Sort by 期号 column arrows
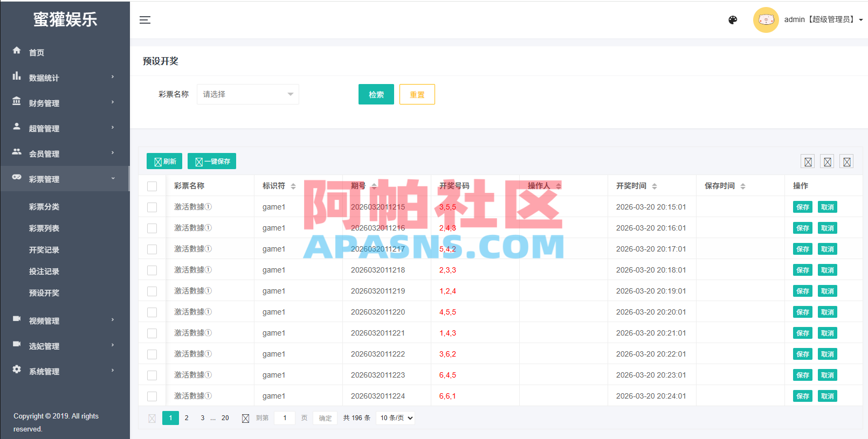This screenshot has height=439, width=868. pyautogui.click(x=374, y=186)
